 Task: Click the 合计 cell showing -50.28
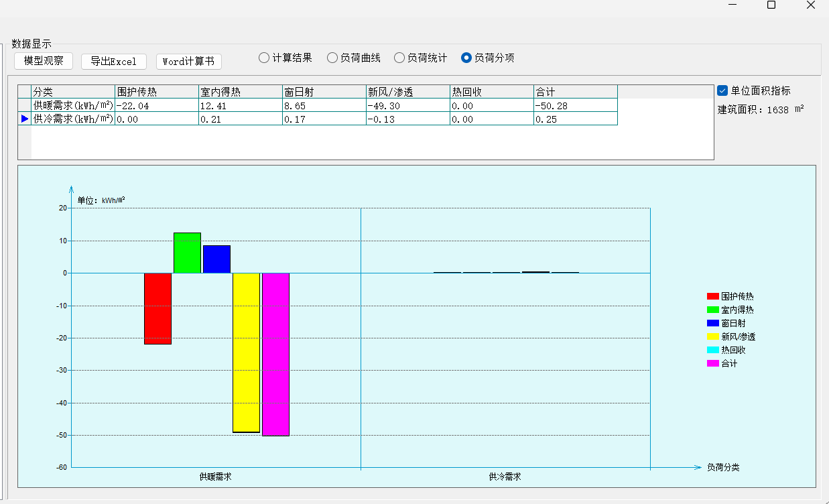pyautogui.click(x=575, y=105)
